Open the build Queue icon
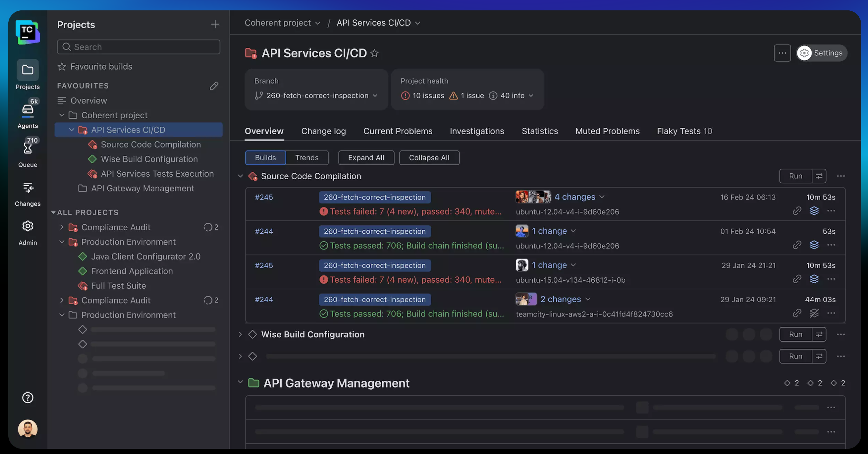The width and height of the screenshot is (868, 454). 28,149
